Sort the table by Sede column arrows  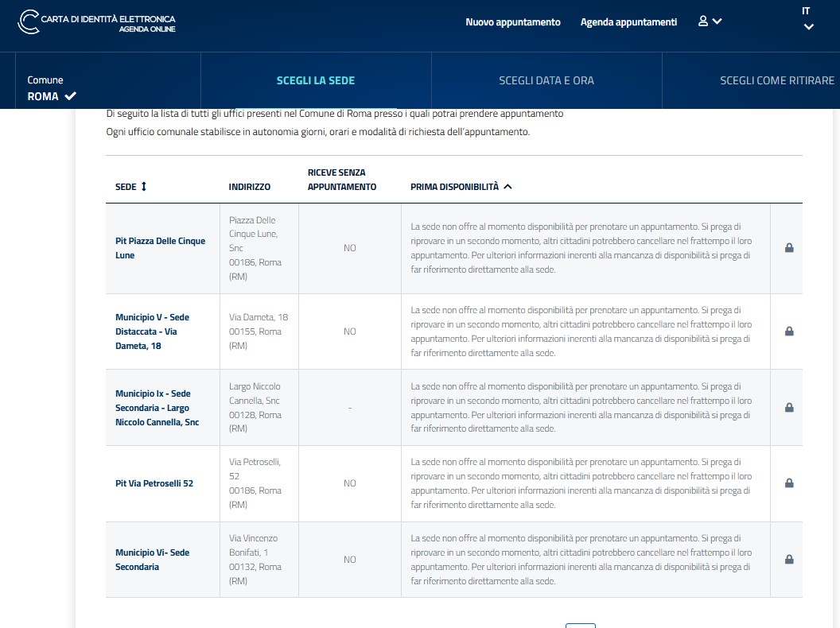click(x=143, y=186)
